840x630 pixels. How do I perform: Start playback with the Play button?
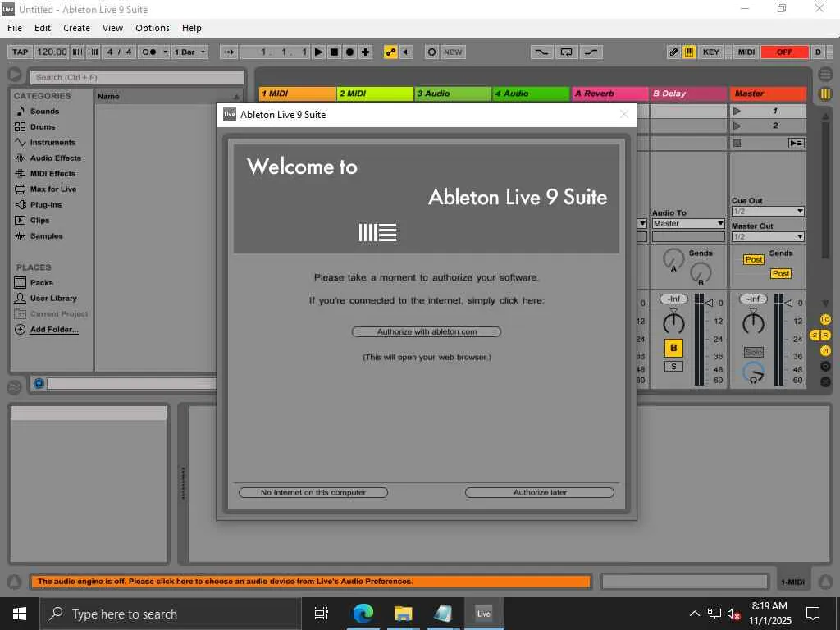pyautogui.click(x=319, y=52)
